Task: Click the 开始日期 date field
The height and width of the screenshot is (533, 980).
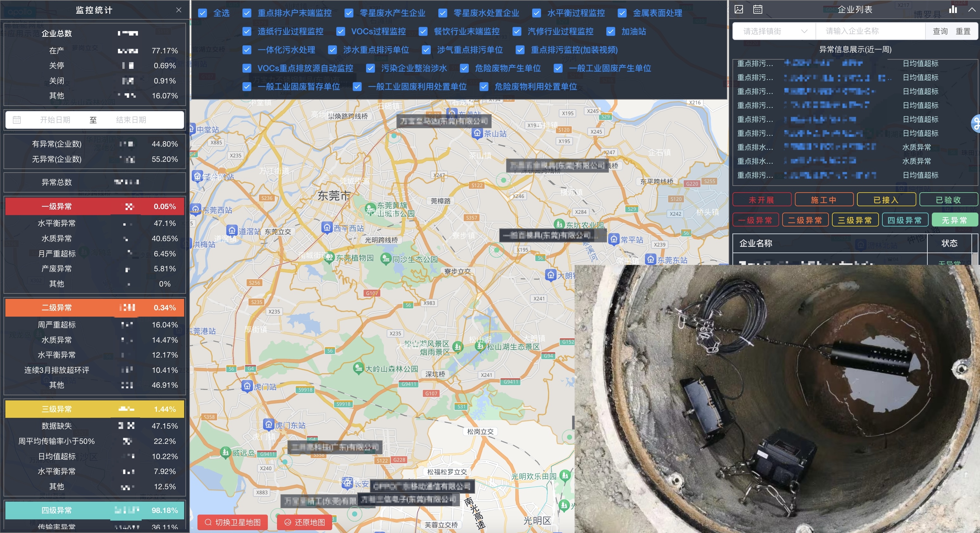Action: pyautogui.click(x=55, y=120)
